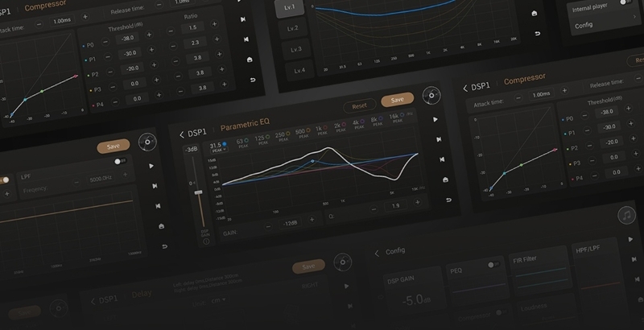Switch to the Lv.2 tab

tap(293, 28)
